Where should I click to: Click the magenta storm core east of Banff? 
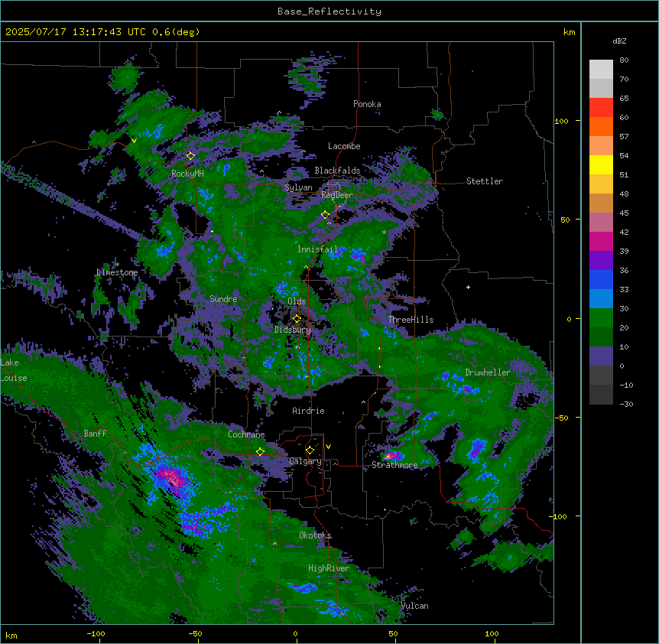pos(172,476)
